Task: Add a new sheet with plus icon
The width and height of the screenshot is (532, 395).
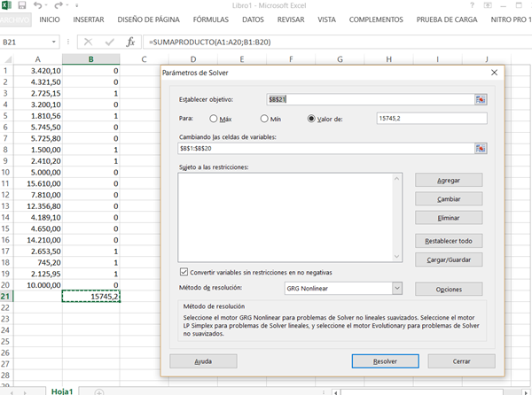Action: coord(98,391)
